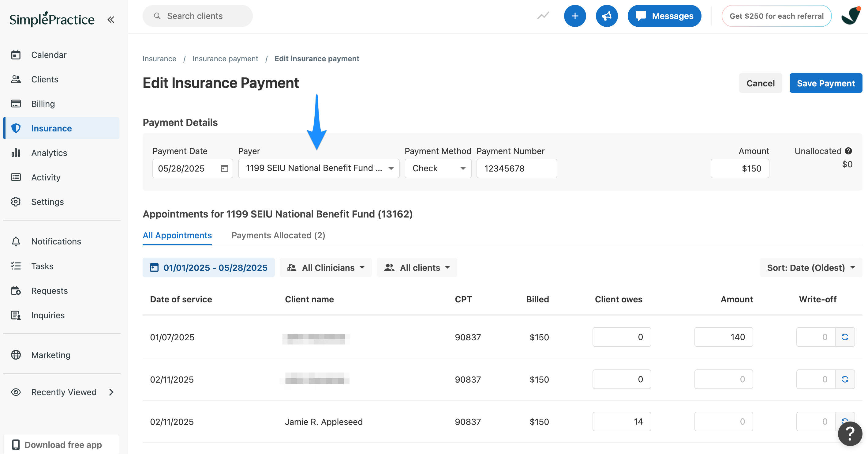Click the Cancel button
The width and height of the screenshot is (868, 454).
pyautogui.click(x=761, y=83)
